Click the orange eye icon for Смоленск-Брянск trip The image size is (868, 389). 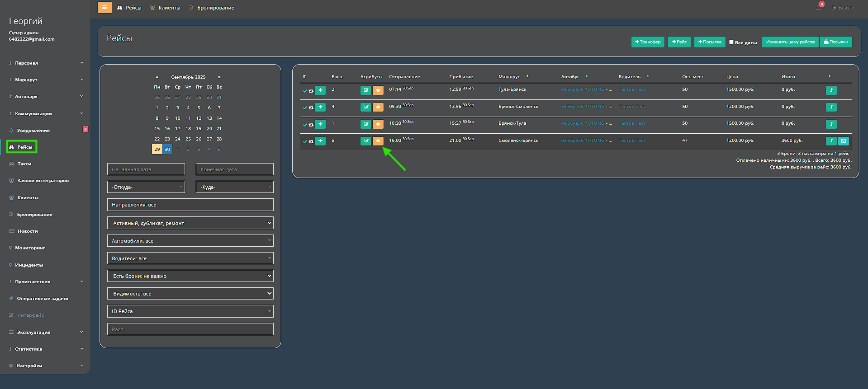pyautogui.click(x=378, y=141)
